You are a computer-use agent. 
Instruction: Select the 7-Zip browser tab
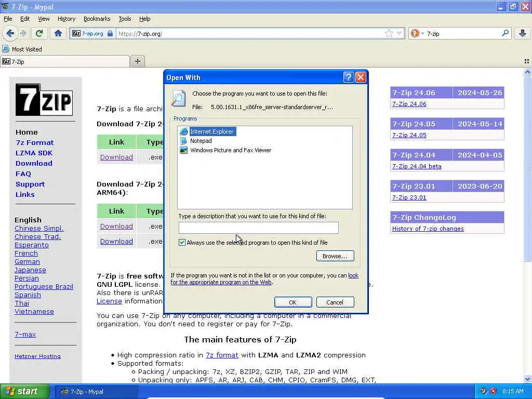64,61
